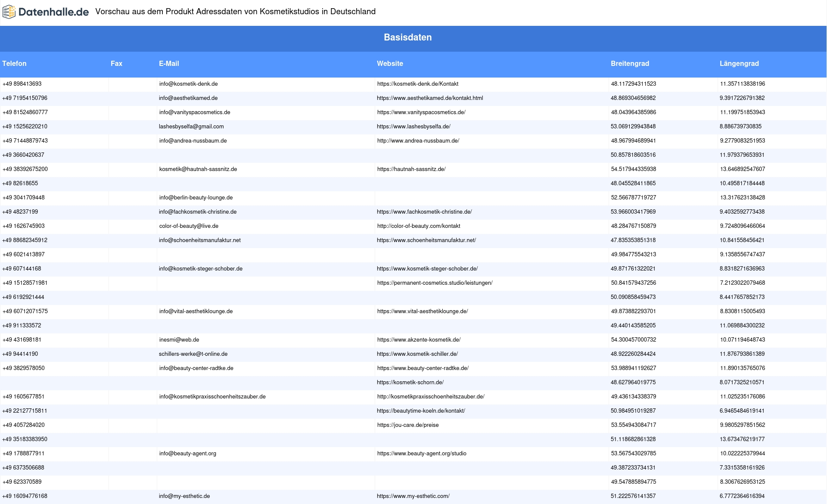Click website www.kosmetik-schiller.de
This screenshot has height=504, width=827.
[x=417, y=354]
